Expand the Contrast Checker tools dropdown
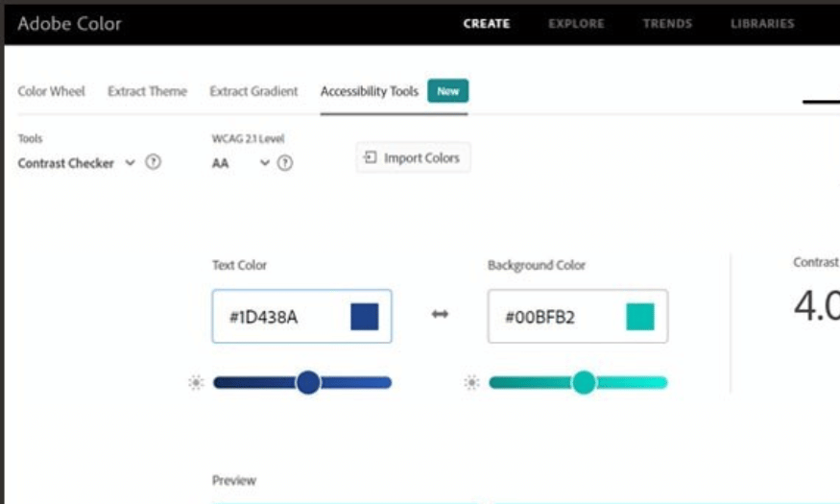 [x=76, y=163]
